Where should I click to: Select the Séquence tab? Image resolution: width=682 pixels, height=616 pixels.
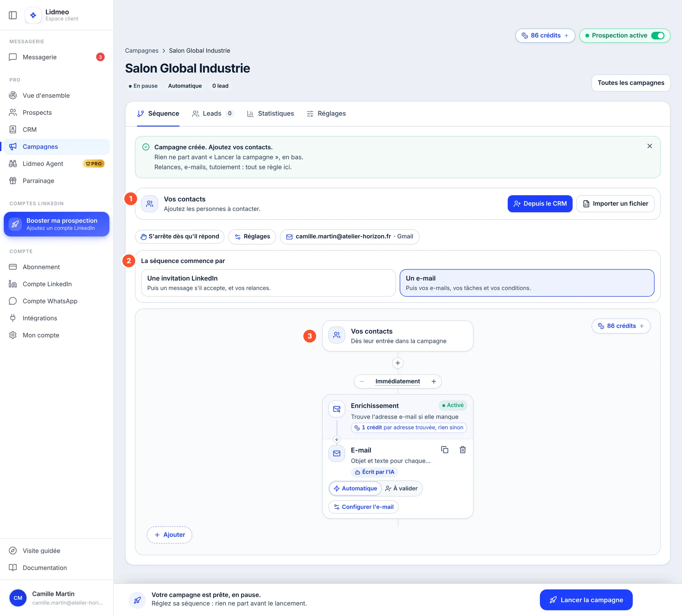click(x=158, y=114)
